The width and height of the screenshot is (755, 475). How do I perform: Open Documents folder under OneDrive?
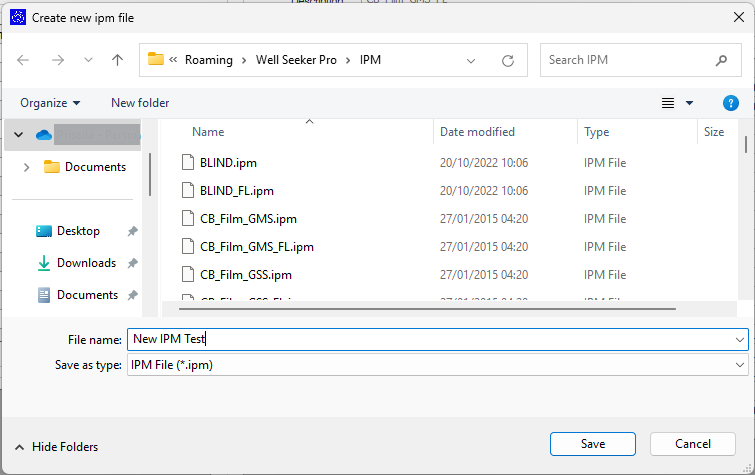[85, 167]
